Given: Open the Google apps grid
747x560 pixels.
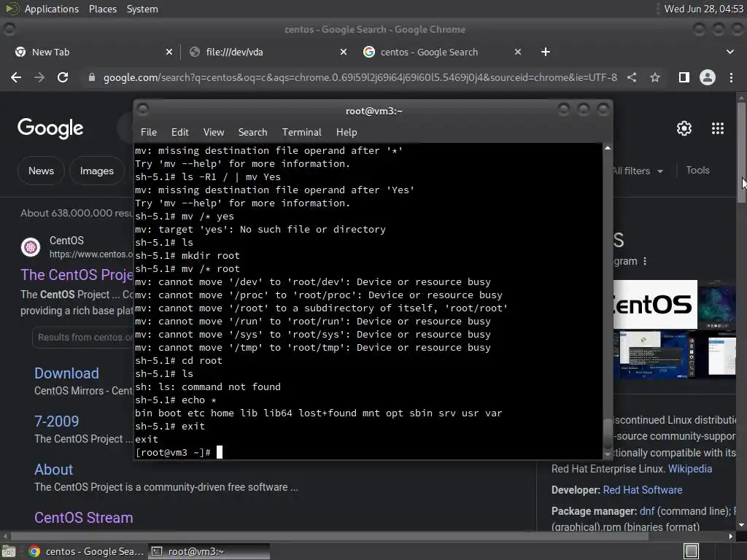Looking at the screenshot, I should click(x=718, y=128).
